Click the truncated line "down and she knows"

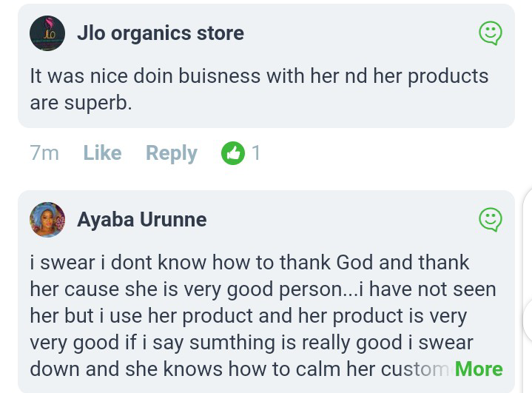(x=237, y=369)
